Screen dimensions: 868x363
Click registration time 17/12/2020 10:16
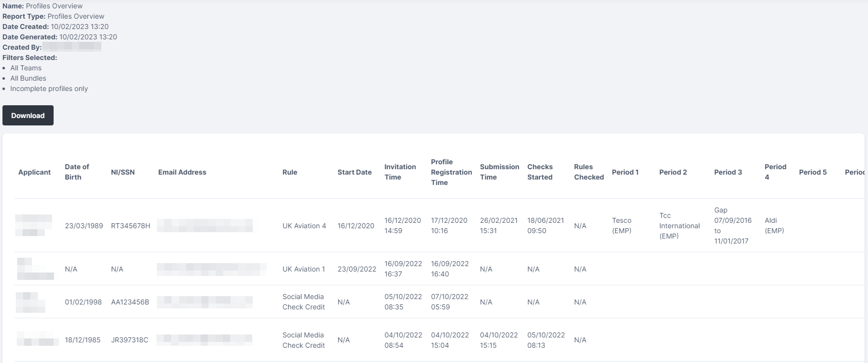[x=449, y=226]
